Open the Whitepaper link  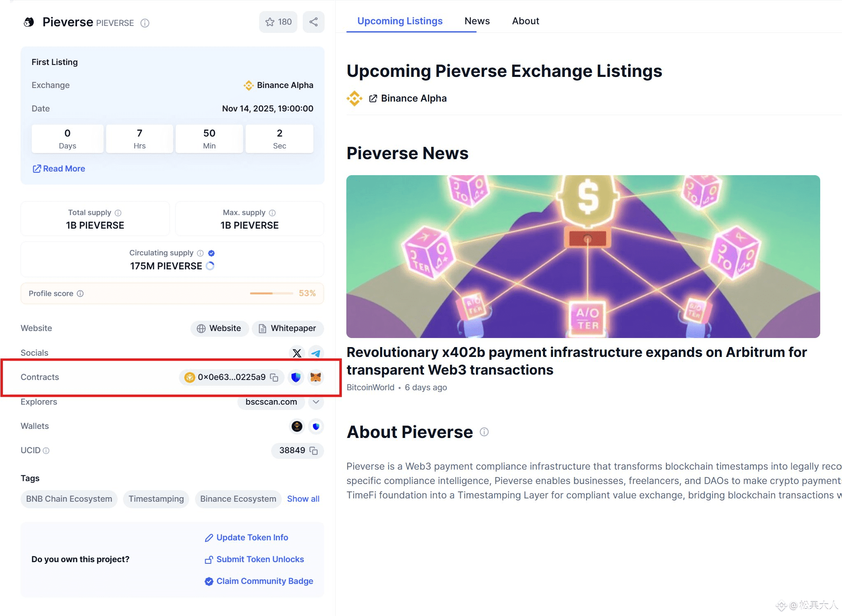[288, 329]
